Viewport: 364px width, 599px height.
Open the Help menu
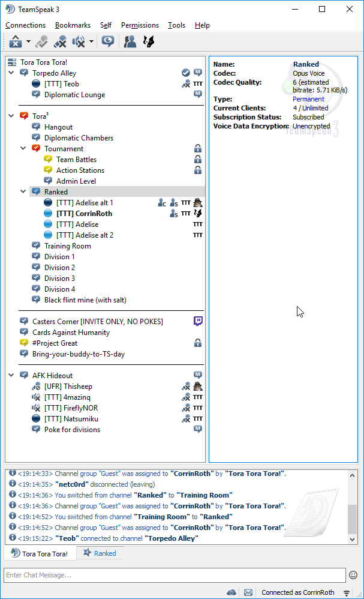202,25
